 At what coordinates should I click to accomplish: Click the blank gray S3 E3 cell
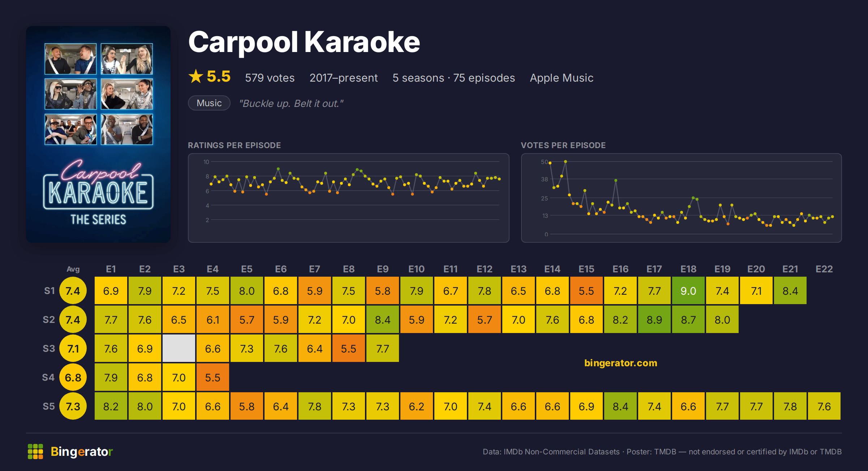pyautogui.click(x=179, y=349)
